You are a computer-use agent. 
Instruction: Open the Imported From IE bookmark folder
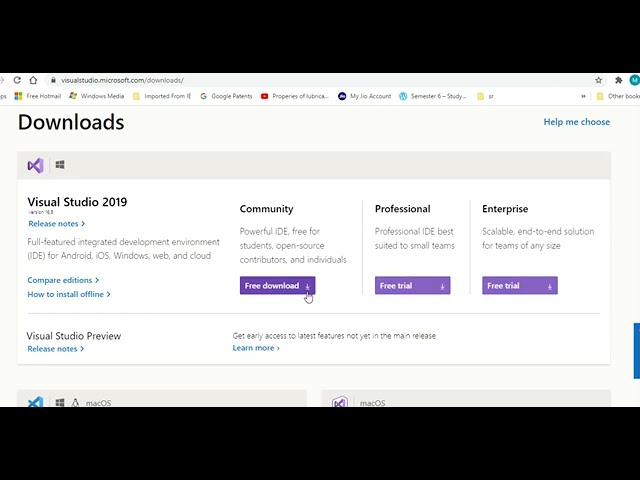pyautogui.click(x=162, y=96)
